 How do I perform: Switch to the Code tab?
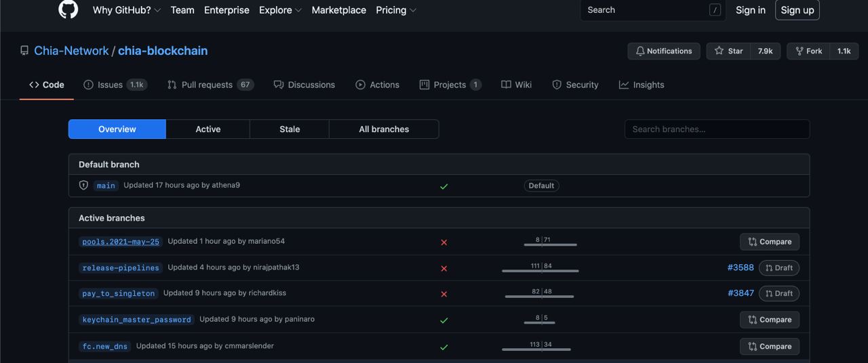pos(47,85)
